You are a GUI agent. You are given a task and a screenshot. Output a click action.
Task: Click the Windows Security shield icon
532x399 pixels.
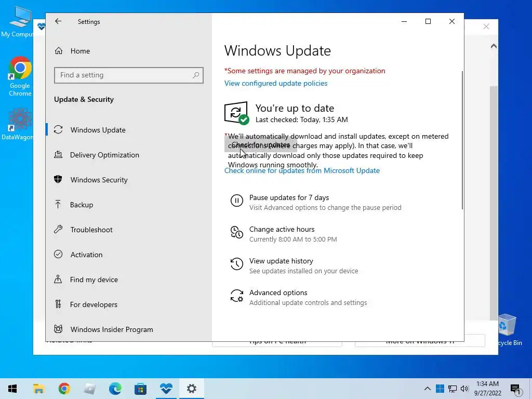pos(58,179)
